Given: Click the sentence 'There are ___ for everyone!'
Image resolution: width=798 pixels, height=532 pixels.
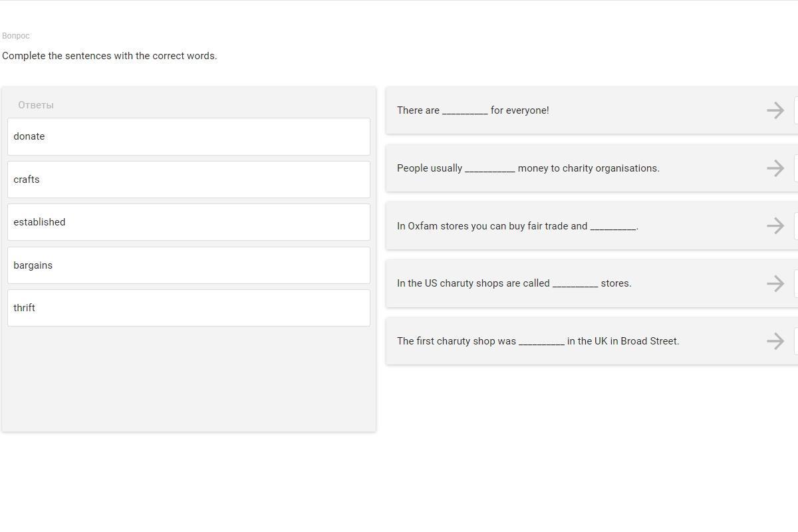Looking at the screenshot, I should point(473,110).
